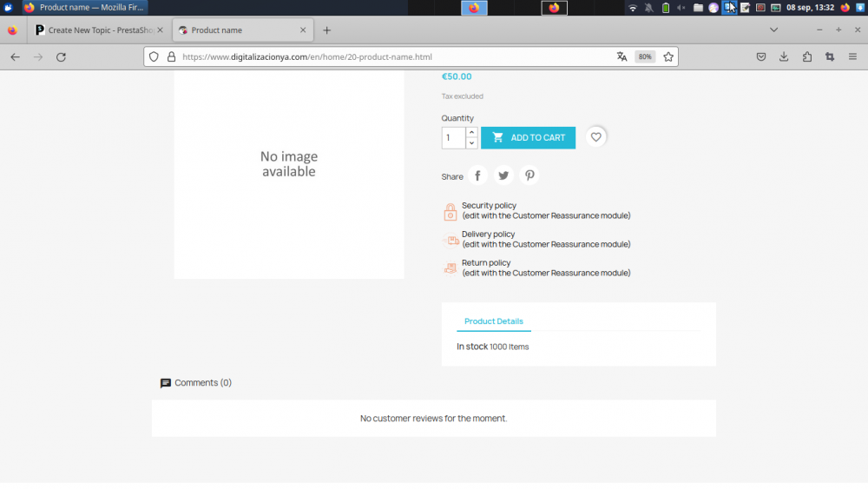Click the Firefox View pinned icon
The height and width of the screenshot is (489, 868).
click(12, 30)
